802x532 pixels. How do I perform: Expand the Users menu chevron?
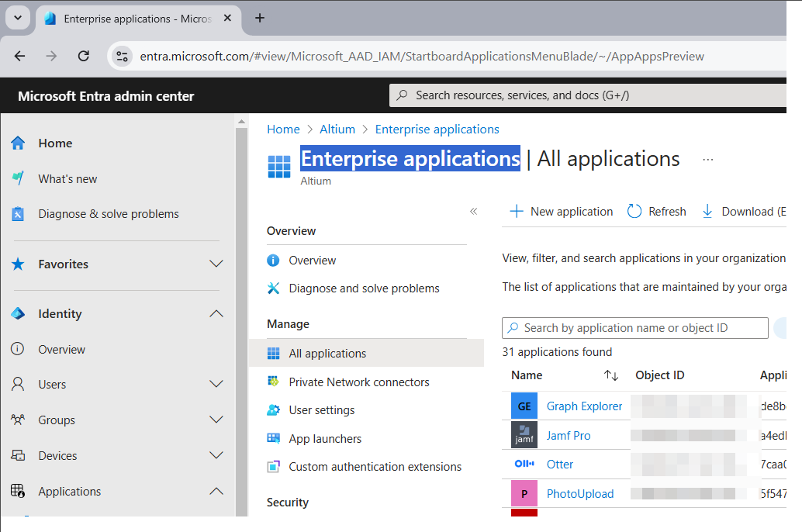tap(216, 385)
